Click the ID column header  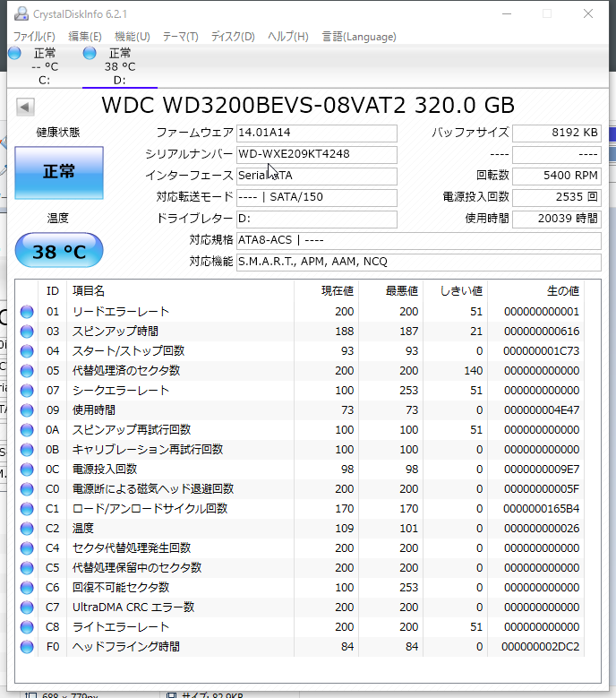(x=53, y=291)
